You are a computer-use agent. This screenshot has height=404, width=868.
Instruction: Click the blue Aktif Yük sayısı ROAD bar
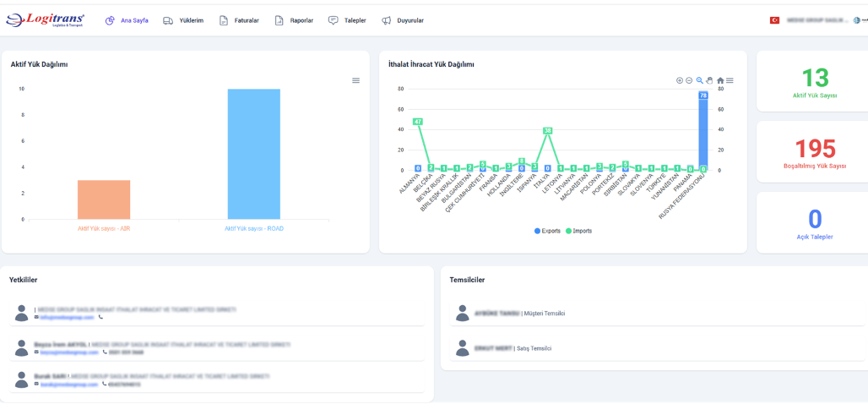pyautogui.click(x=253, y=154)
